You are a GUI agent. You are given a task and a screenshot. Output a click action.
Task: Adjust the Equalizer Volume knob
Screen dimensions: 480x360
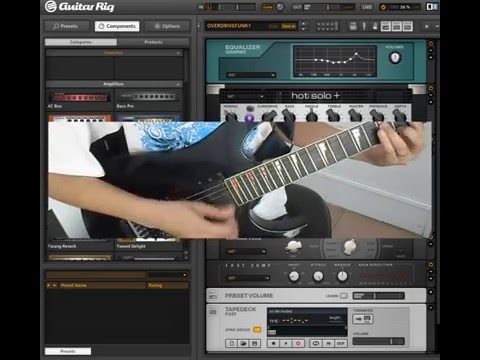click(395, 58)
